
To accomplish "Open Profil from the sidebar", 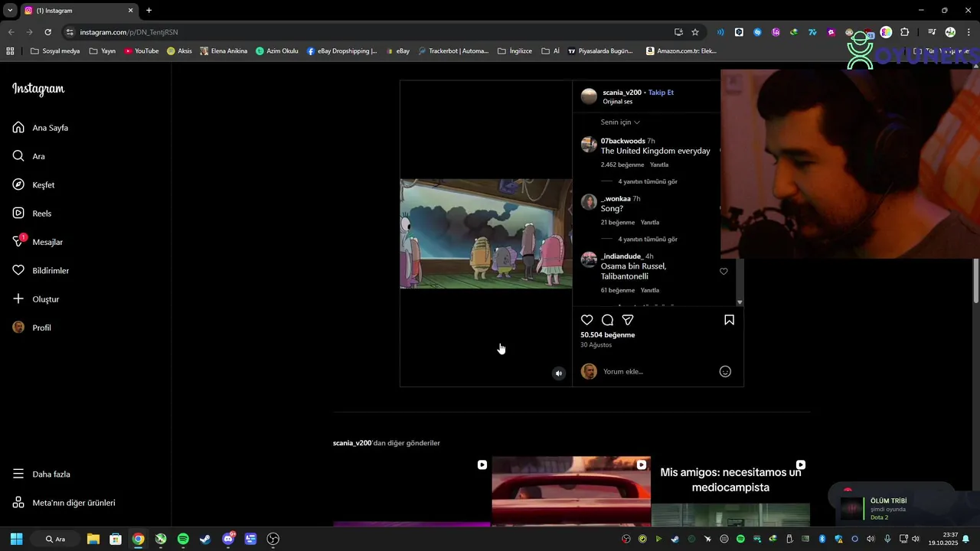I will point(32,328).
